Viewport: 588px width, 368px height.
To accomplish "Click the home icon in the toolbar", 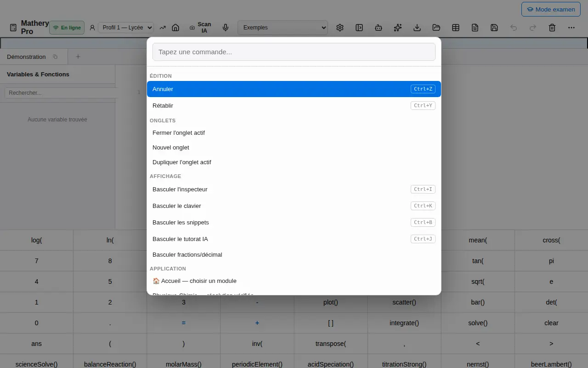I will (175, 28).
